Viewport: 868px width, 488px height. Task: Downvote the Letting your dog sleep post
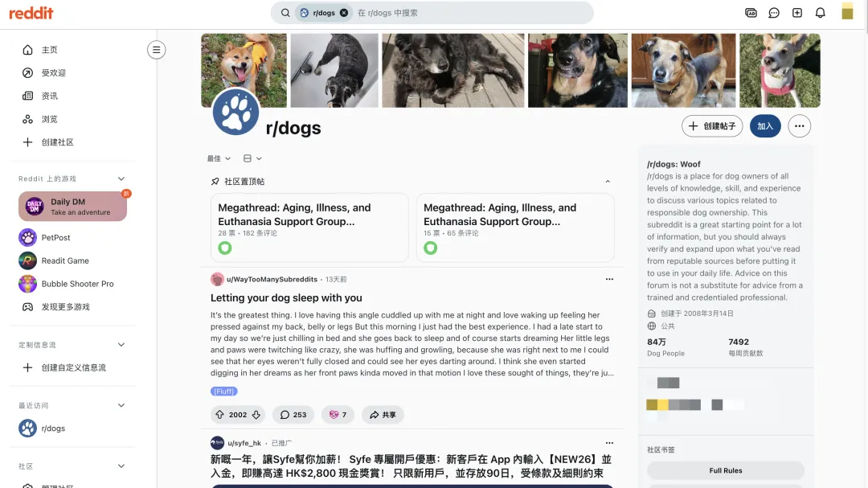pos(256,414)
